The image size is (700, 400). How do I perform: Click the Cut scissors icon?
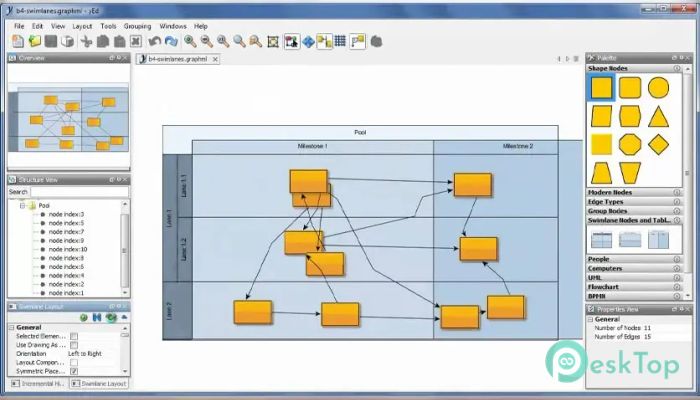[86, 42]
